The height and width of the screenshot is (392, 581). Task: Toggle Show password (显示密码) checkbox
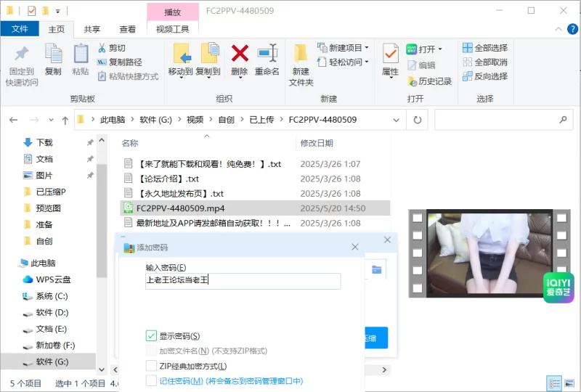click(x=151, y=335)
